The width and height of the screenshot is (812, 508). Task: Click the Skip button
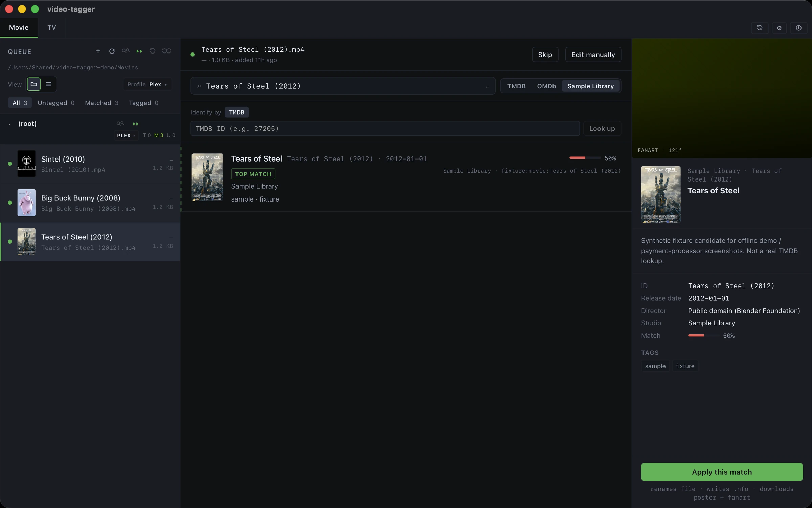[545, 55]
